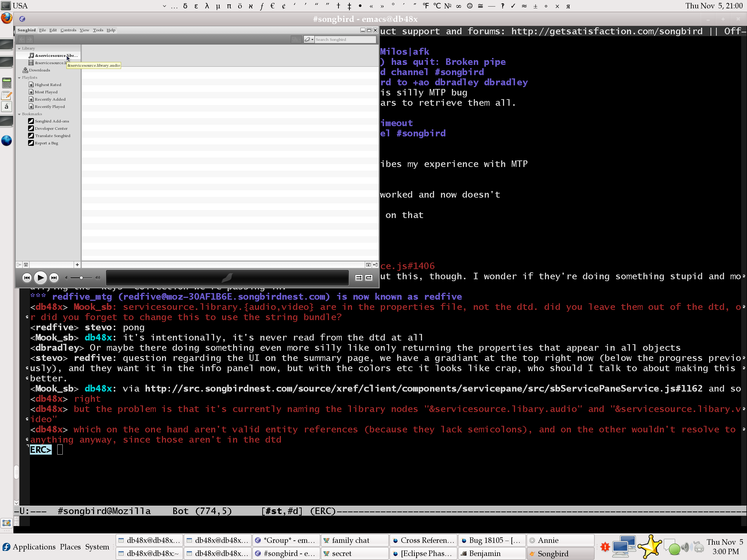
Task: Collapse the Library section
Action: pyautogui.click(x=19, y=48)
